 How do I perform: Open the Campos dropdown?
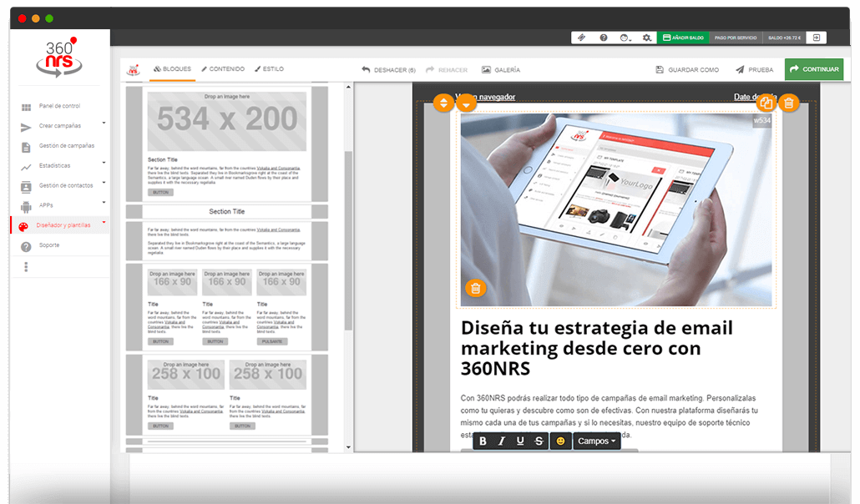(596, 441)
